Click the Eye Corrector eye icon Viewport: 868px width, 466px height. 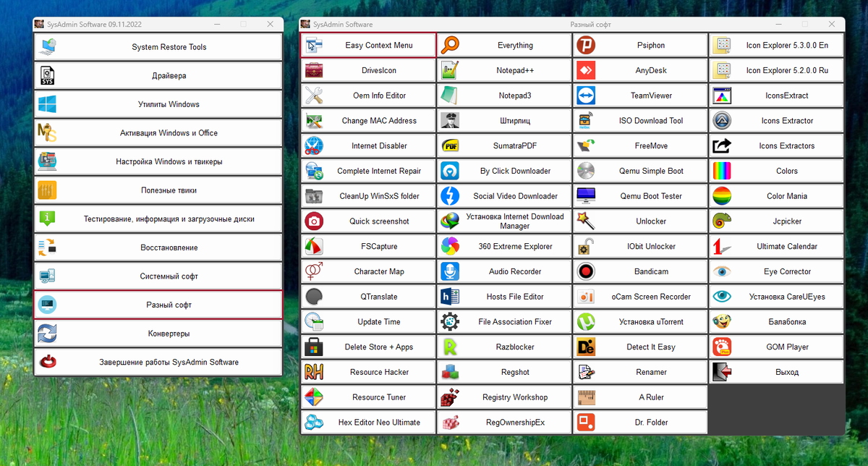722,271
